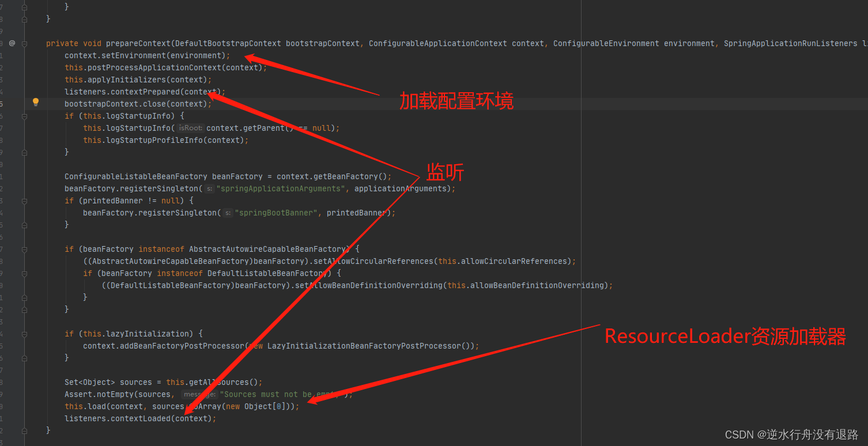Click bootstrapContext.close(context) statement
Viewport: 868px width, 446px height.
tap(138, 104)
